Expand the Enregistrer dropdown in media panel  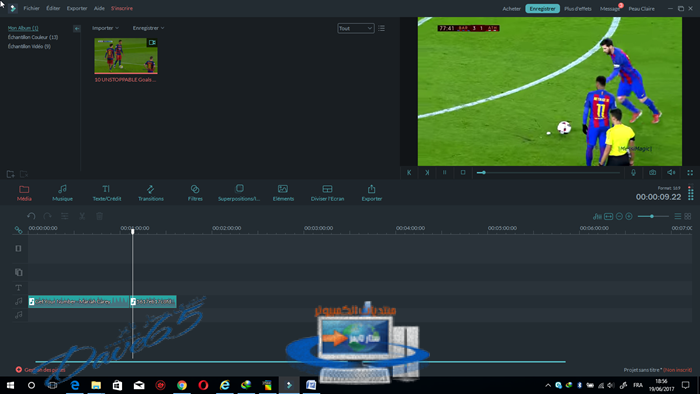(x=148, y=28)
